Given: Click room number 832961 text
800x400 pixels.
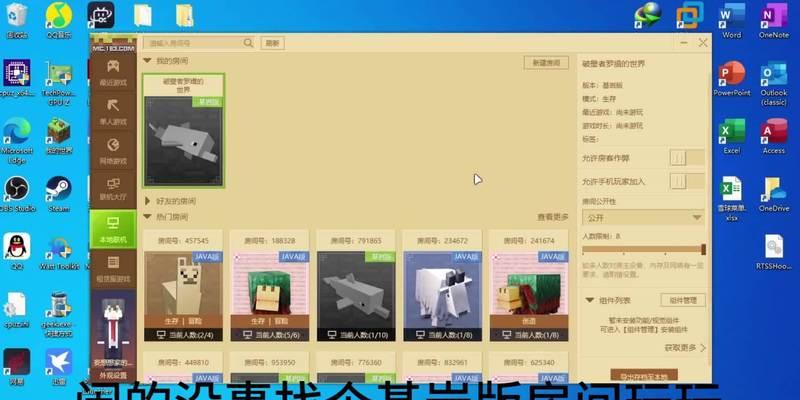Looking at the screenshot, I should tap(442, 363).
